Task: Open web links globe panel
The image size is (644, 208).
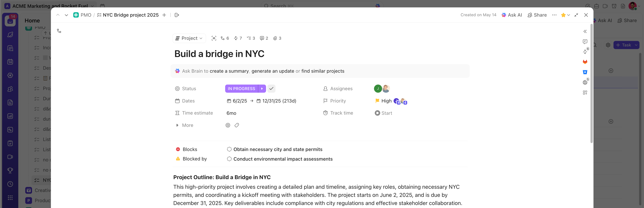Action: coord(585,82)
